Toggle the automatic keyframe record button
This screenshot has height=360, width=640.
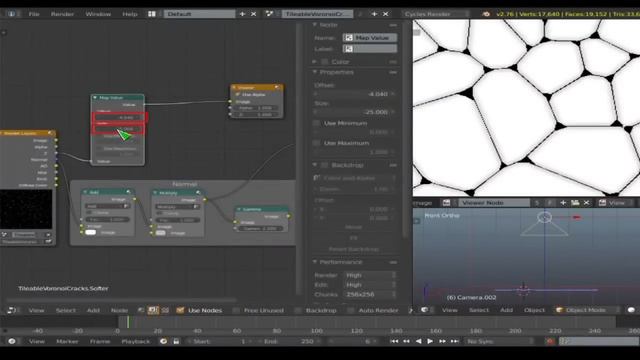[550, 341]
